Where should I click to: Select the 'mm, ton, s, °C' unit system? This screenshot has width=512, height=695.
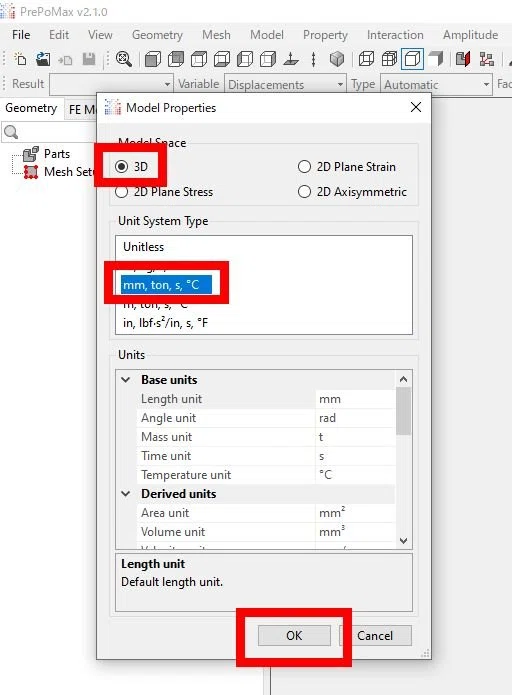point(166,285)
